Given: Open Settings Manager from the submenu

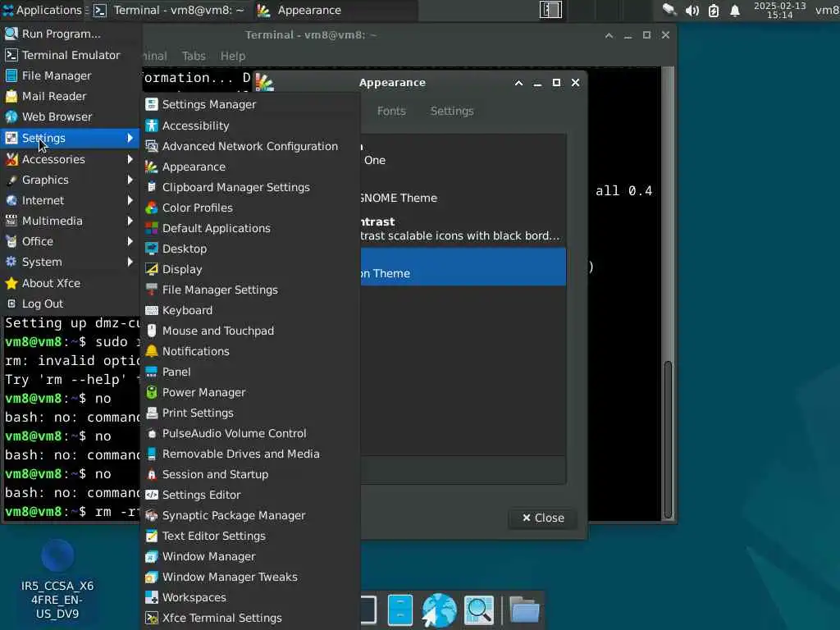Looking at the screenshot, I should point(249,104).
